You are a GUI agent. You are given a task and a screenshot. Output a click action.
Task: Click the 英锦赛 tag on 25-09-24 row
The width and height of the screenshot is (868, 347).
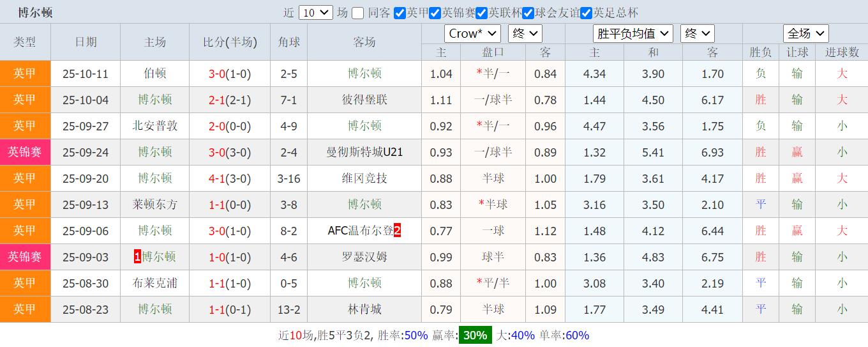pyautogui.click(x=25, y=152)
